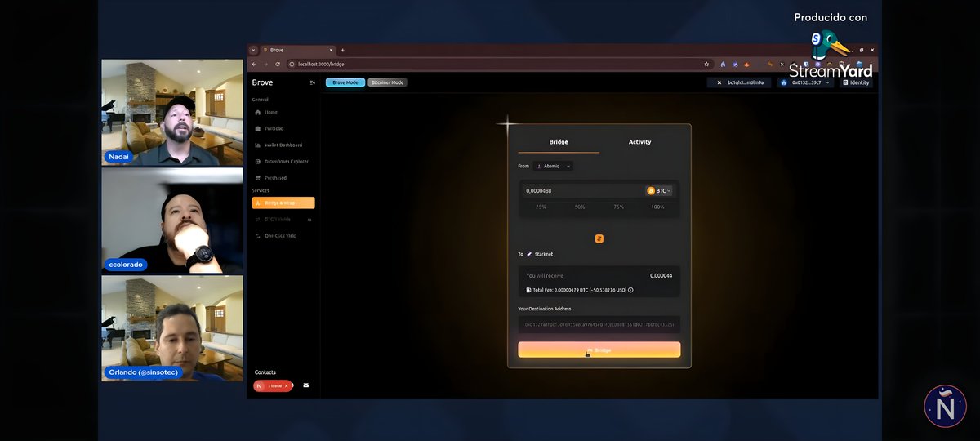Click the Portfolio briefcase icon

coord(258,128)
